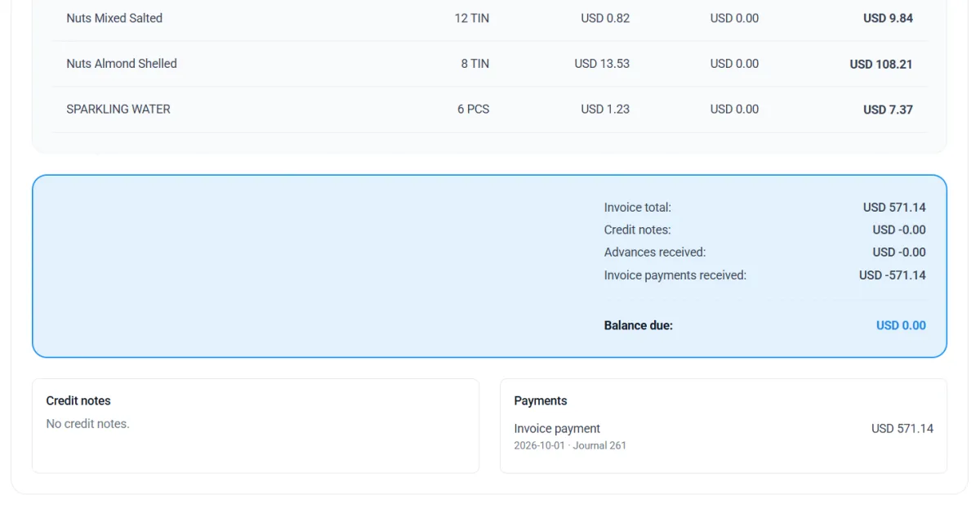Select the USD -0.00 value beside Advances received
Viewport: 980px width, 527px height.
pyautogui.click(x=899, y=252)
